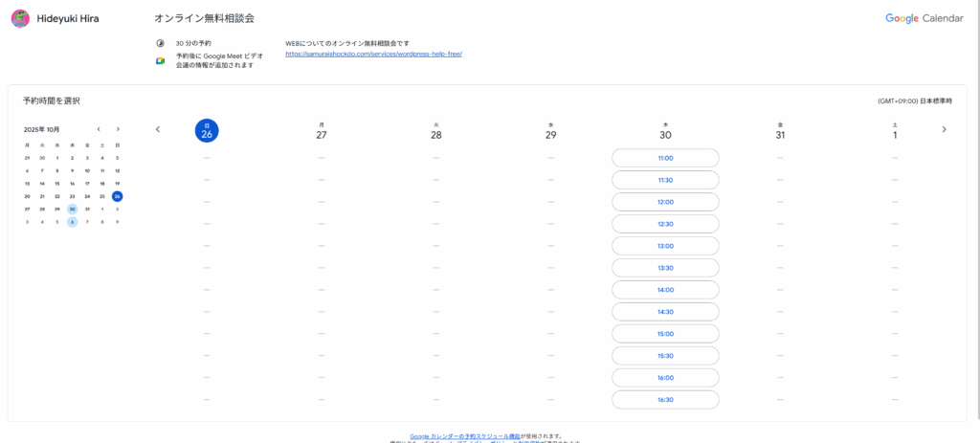Pick the 14:00 appointment time
Viewport: 980px width, 443px height.
[665, 290]
